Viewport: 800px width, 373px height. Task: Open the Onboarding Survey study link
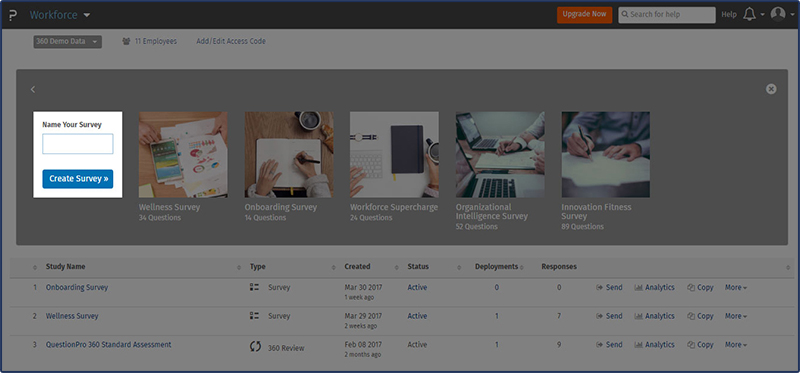[77, 287]
